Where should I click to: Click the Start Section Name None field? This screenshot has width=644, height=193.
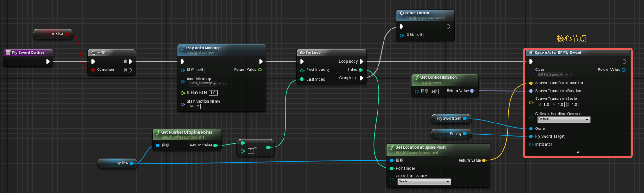pyautogui.click(x=194, y=106)
